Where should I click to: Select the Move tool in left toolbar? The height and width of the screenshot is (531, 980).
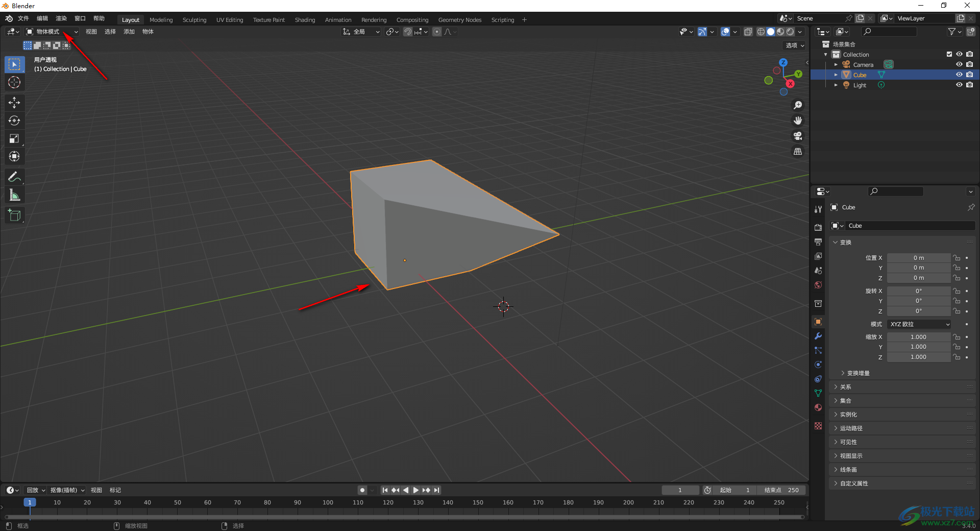[14, 103]
